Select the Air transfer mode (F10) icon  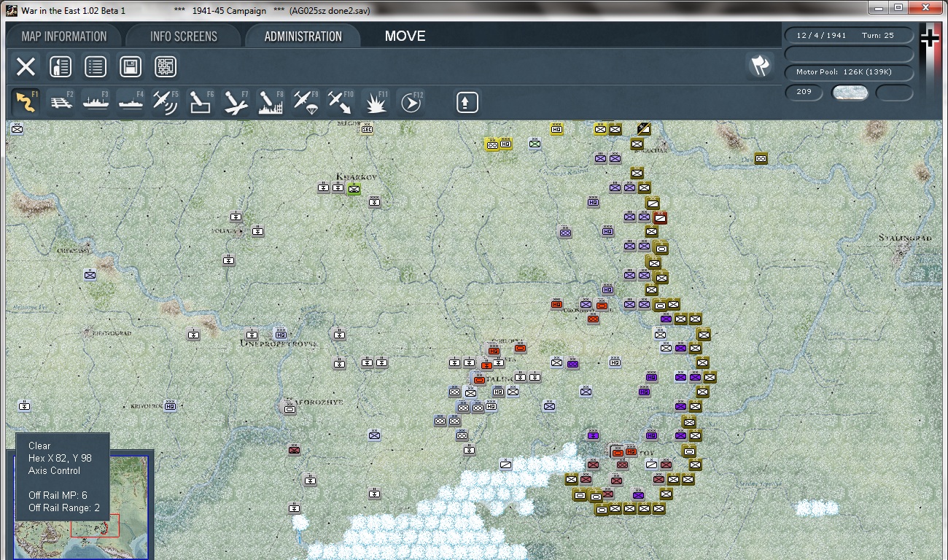tap(341, 103)
